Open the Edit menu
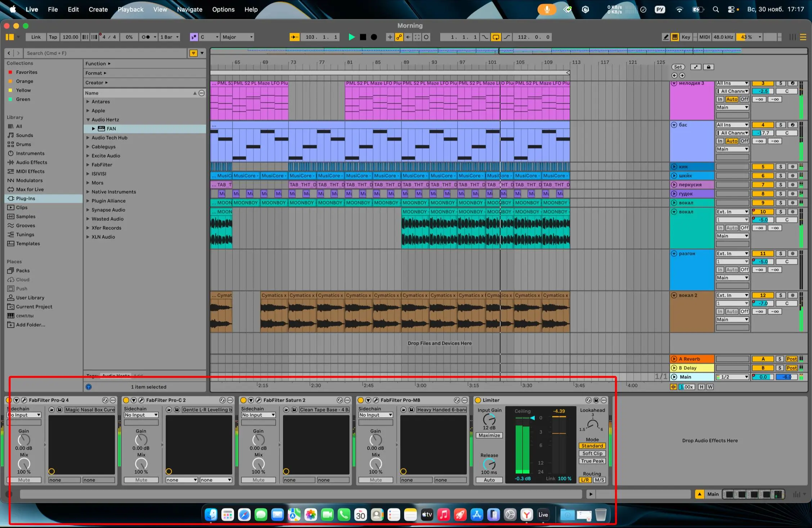The image size is (812, 528). pyautogui.click(x=73, y=9)
